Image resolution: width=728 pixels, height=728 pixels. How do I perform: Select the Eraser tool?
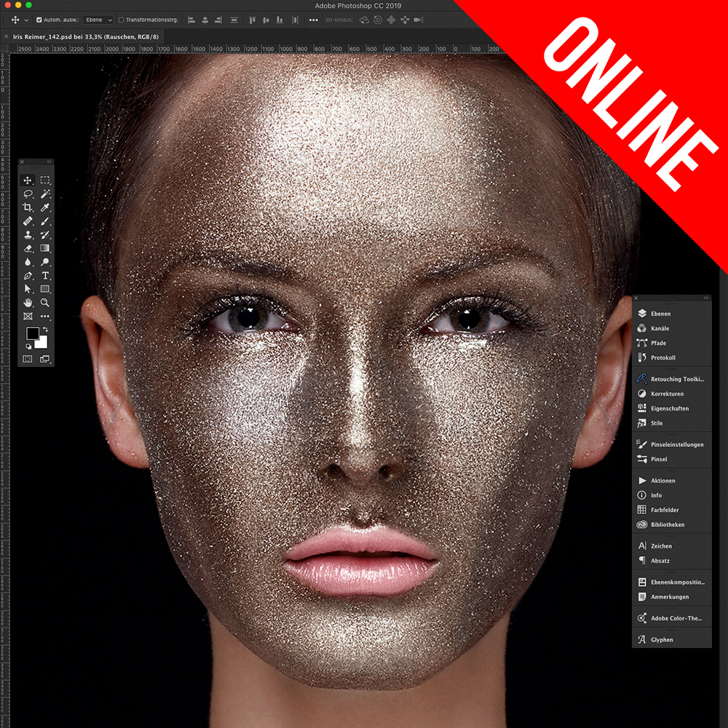pyautogui.click(x=28, y=248)
